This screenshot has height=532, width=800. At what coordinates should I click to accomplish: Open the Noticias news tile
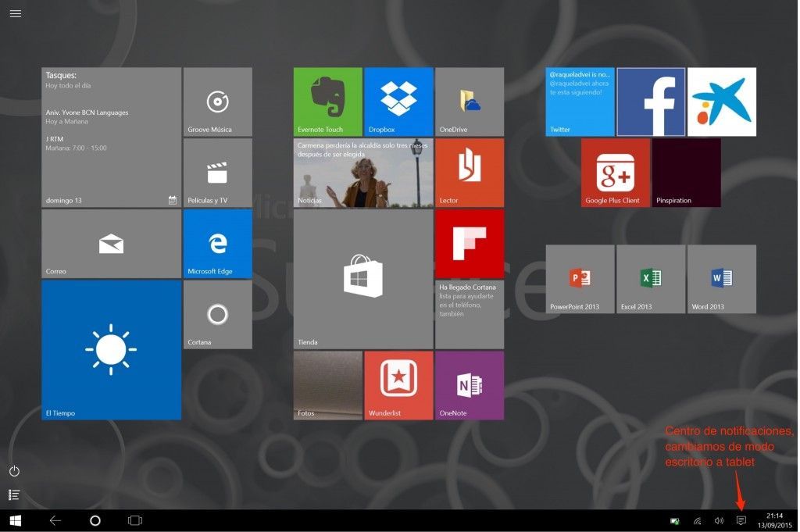point(363,173)
